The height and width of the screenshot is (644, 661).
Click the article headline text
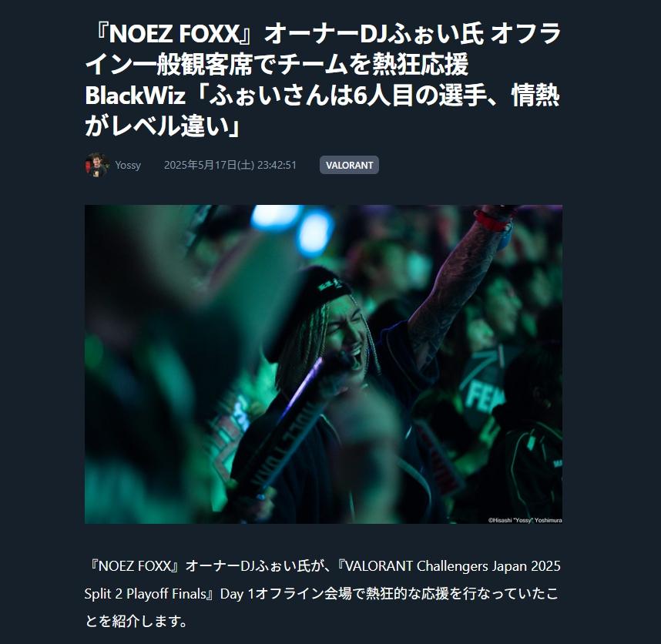tap(323, 79)
